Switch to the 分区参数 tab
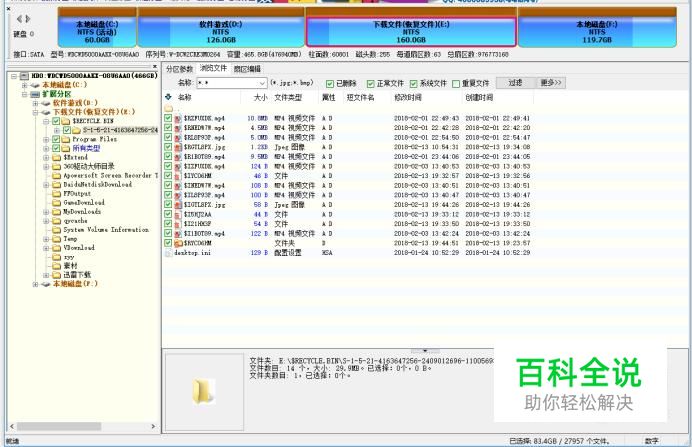 [179, 69]
